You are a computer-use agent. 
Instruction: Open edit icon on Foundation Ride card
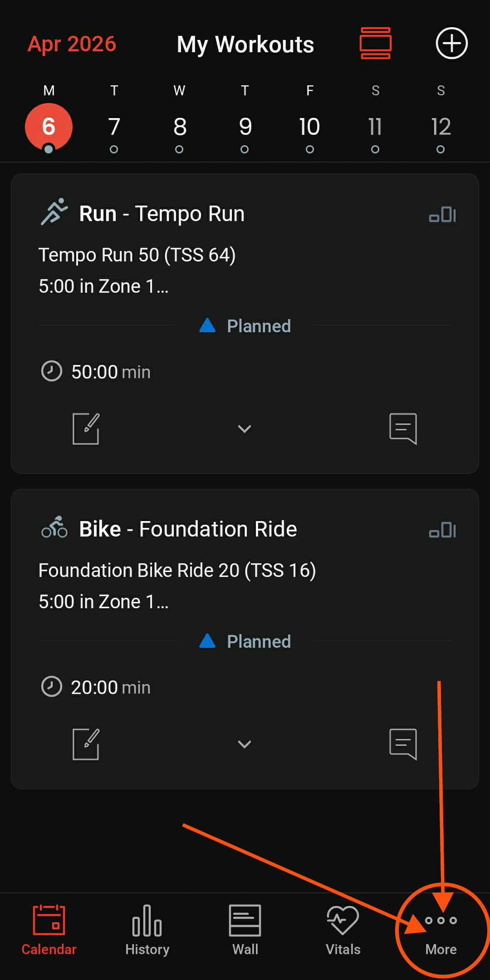point(86,744)
